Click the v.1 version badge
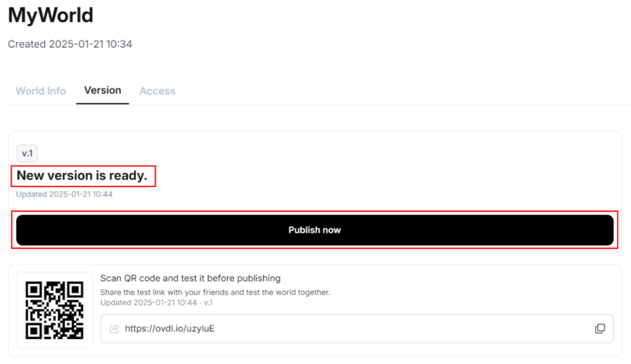631x364 pixels. coord(27,153)
